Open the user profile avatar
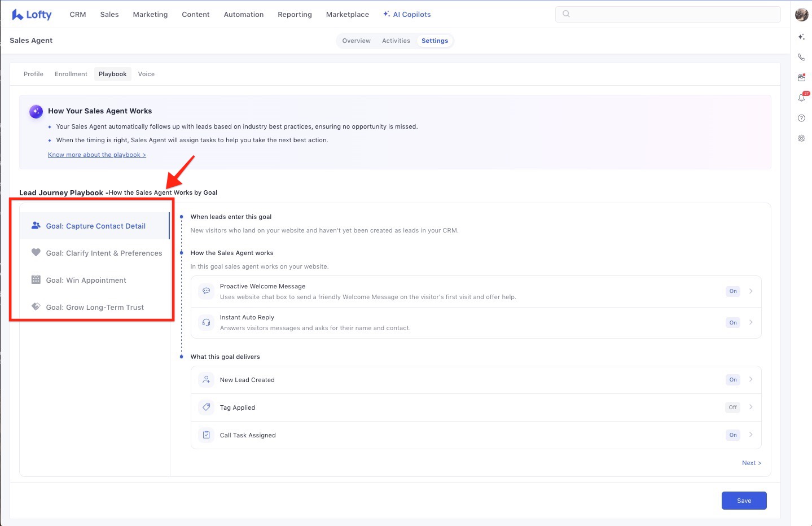812x526 pixels. point(801,15)
